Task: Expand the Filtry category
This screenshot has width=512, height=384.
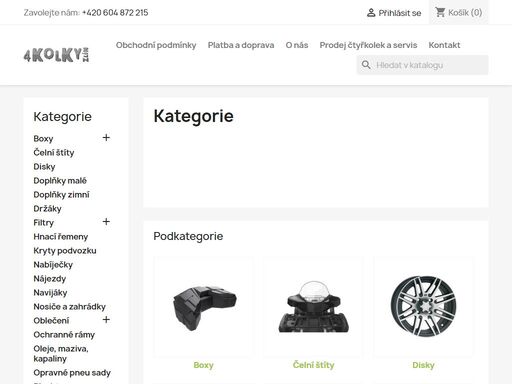Action: 106,222
